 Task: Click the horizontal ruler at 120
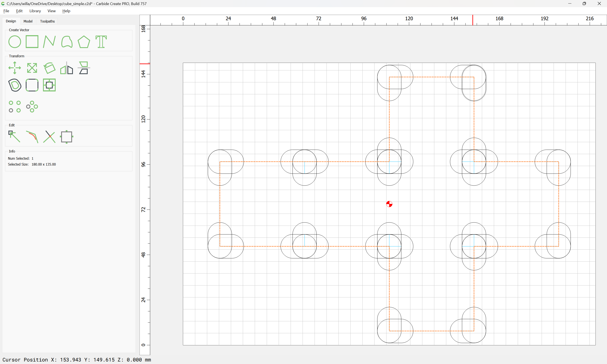click(409, 18)
